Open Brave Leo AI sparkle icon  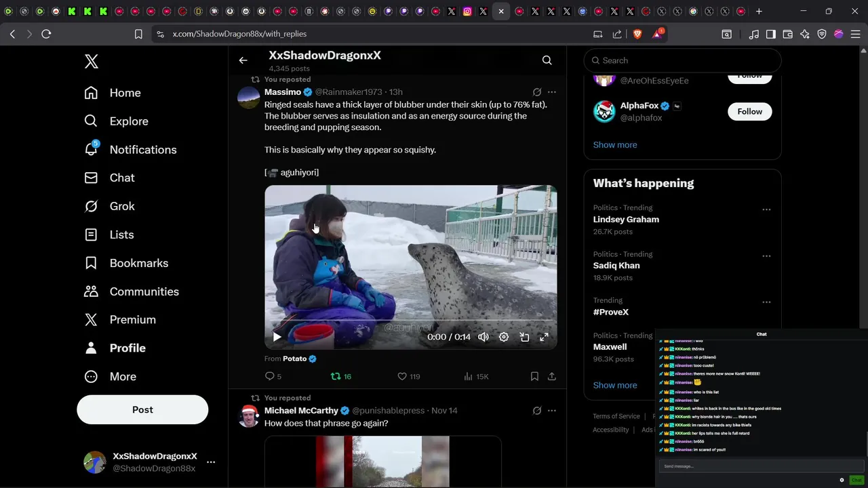pyautogui.click(x=805, y=34)
